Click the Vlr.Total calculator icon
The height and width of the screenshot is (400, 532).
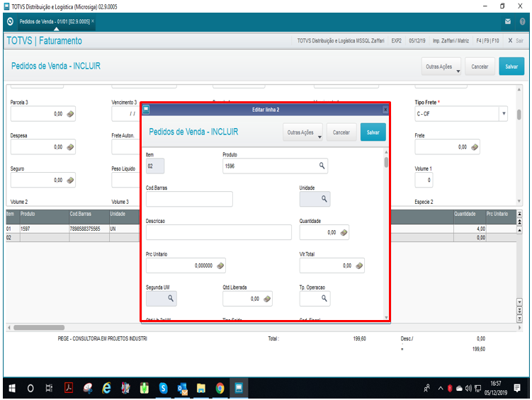coord(358,265)
